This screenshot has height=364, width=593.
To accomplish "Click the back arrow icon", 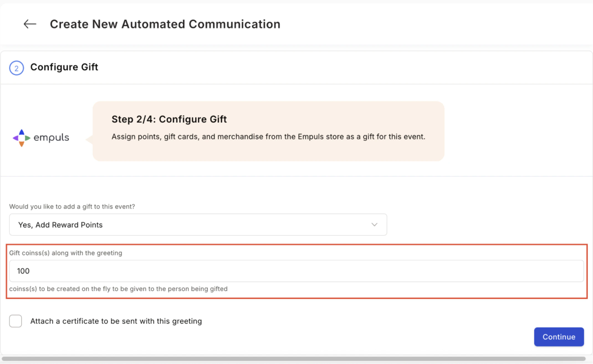I will [x=30, y=24].
